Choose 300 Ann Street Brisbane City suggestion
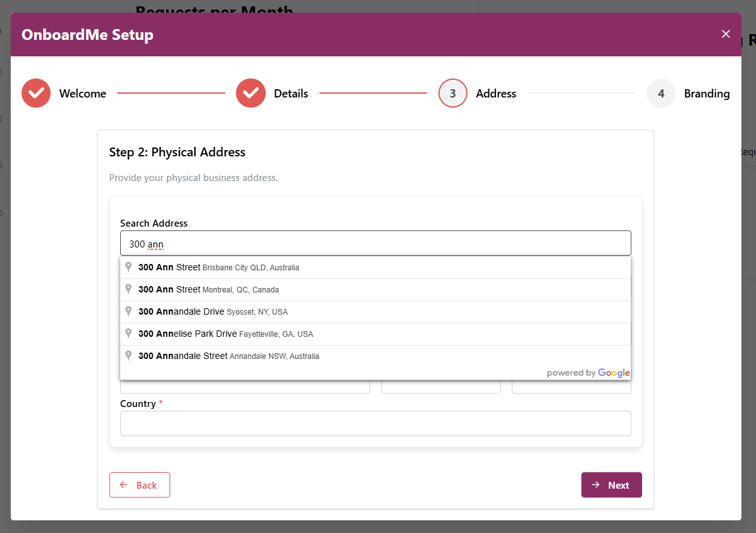This screenshot has height=533, width=756. pos(219,268)
